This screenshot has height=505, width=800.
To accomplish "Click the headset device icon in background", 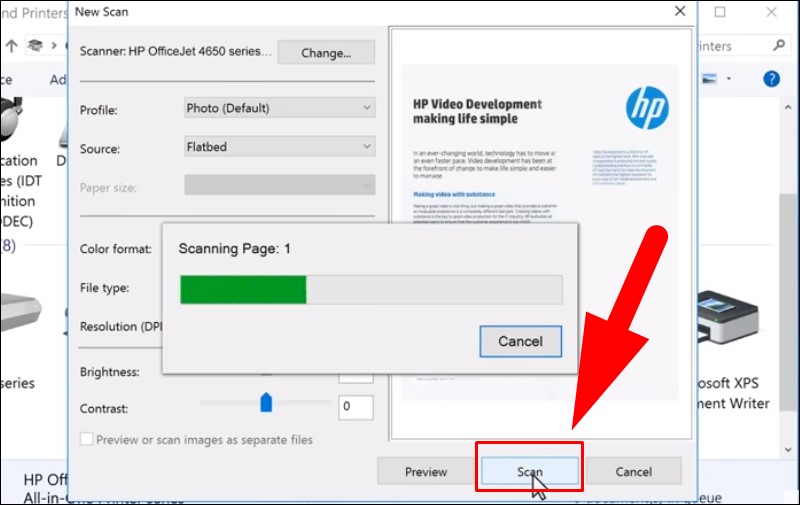I will coord(11,120).
